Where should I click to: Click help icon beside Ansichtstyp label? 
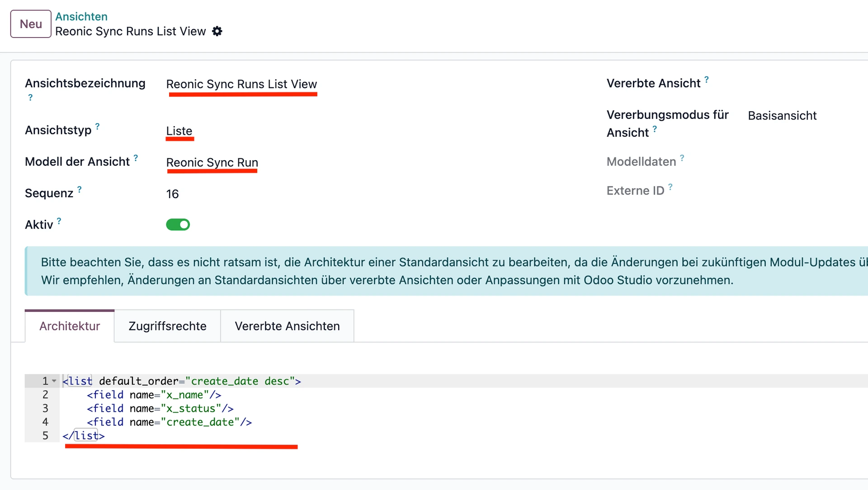pos(97,126)
